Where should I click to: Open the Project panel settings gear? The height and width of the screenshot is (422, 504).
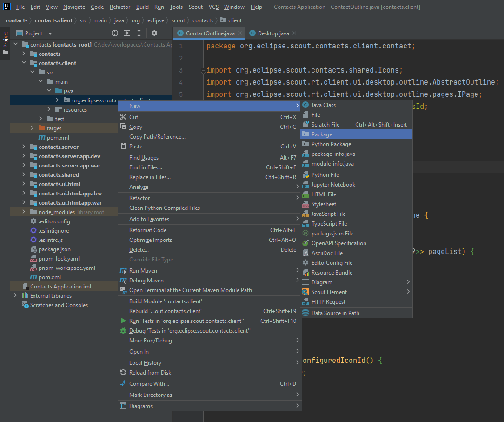coord(153,33)
